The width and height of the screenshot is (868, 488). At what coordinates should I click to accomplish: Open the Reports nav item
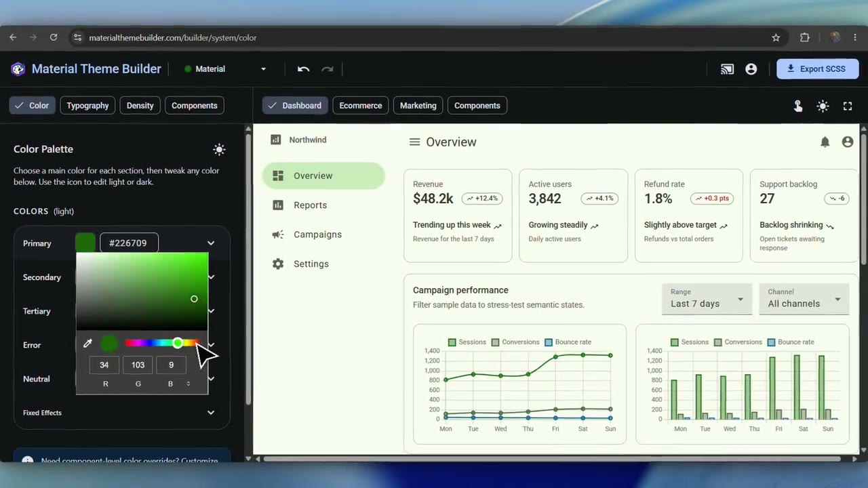pyautogui.click(x=323, y=205)
